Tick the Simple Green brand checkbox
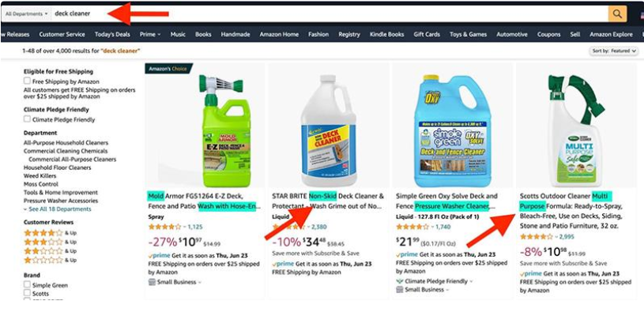 pos(27,284)
